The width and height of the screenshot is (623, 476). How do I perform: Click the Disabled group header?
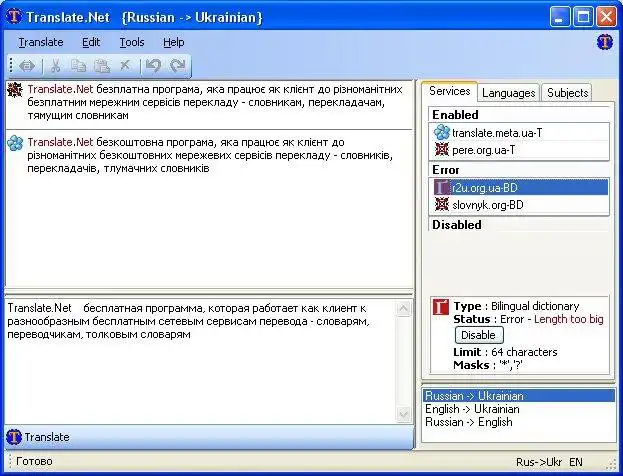457,225
